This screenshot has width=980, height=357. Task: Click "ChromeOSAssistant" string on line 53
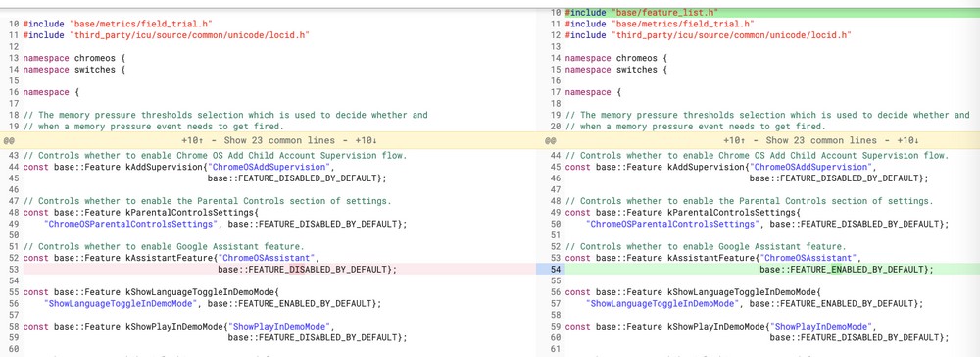pyautogui.click(x=808, y=258)
